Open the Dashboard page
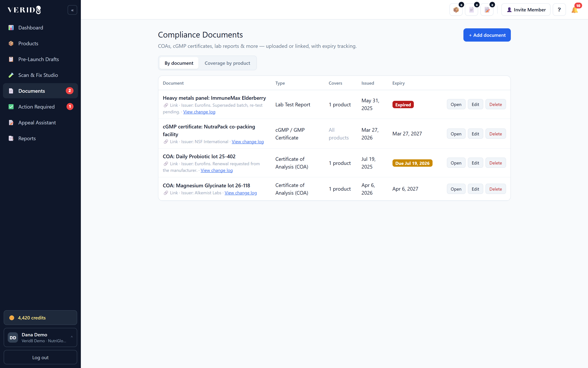Image resolution: width=588 pixels, height=368 pixels. click(40, 27)
